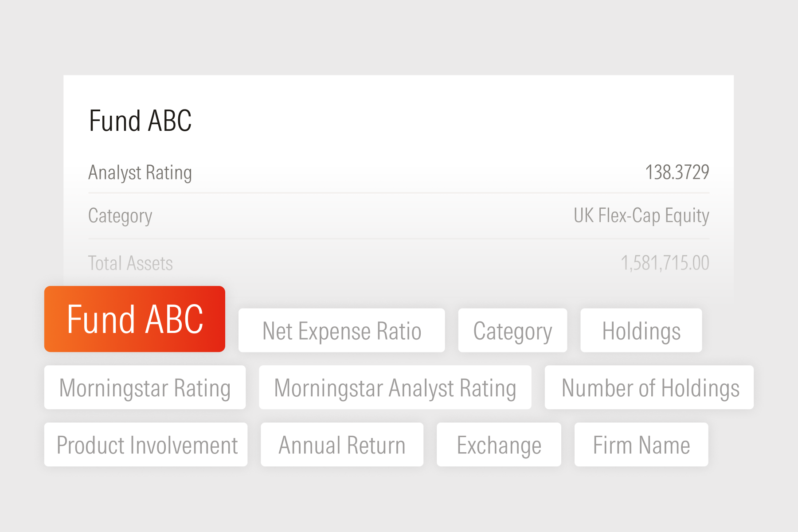798x532 pixels.
Task: Click the divider line below Analyst Rating row
Action: 399,193
